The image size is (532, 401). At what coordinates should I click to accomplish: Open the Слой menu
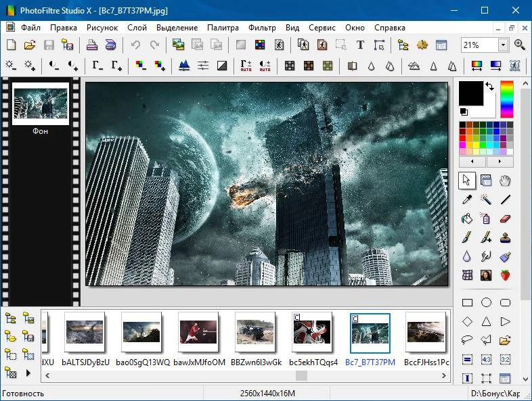tap(137, 28)
